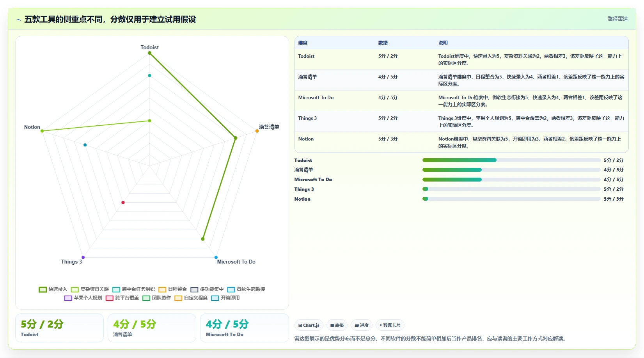
Task: Click the 表格 pill tag
Action: pyautogui.click(x=337, y=325)
